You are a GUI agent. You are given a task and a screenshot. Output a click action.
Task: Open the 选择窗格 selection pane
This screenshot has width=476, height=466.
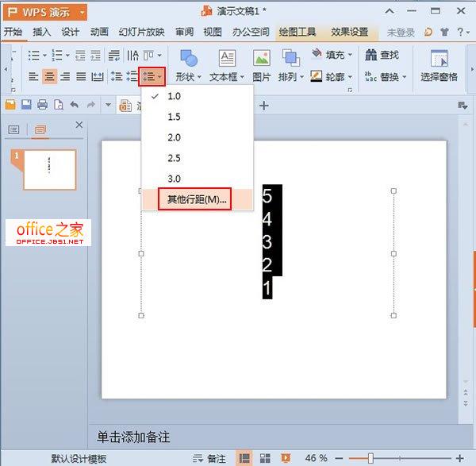439,65
